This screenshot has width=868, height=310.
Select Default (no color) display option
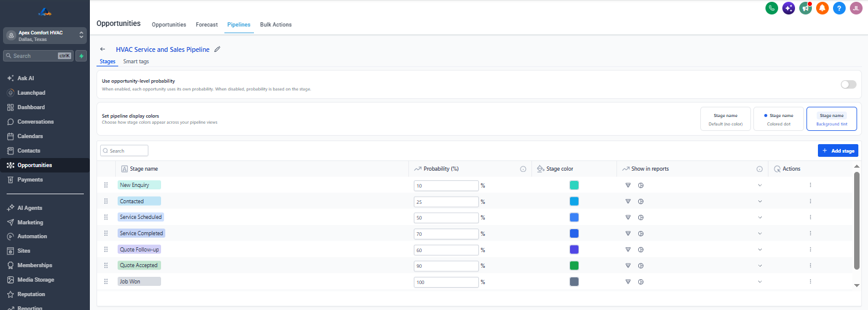[726, 119]
